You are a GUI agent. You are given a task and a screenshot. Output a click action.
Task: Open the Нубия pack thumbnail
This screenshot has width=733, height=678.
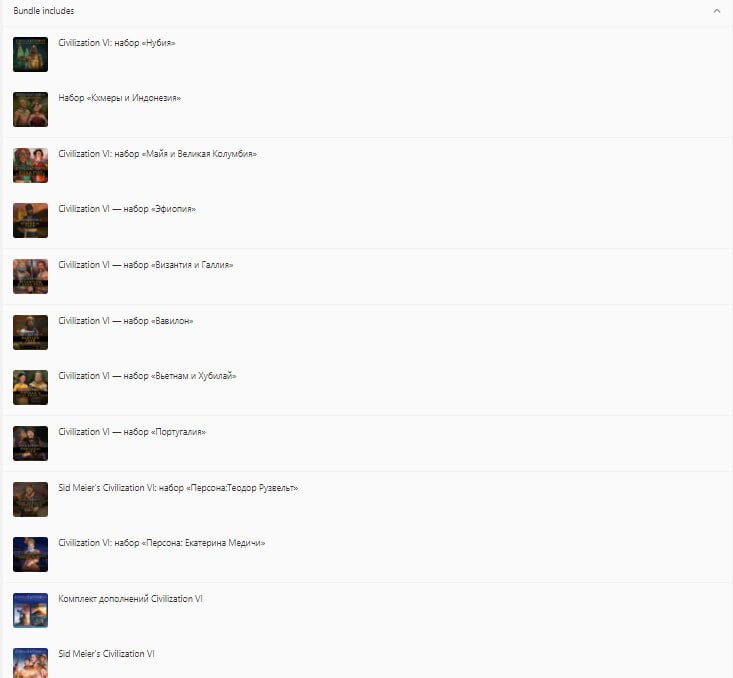30,54
